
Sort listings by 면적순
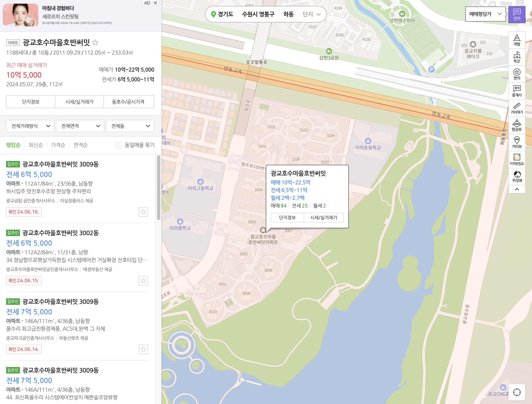pyautogui.click(x=80, y=145)
